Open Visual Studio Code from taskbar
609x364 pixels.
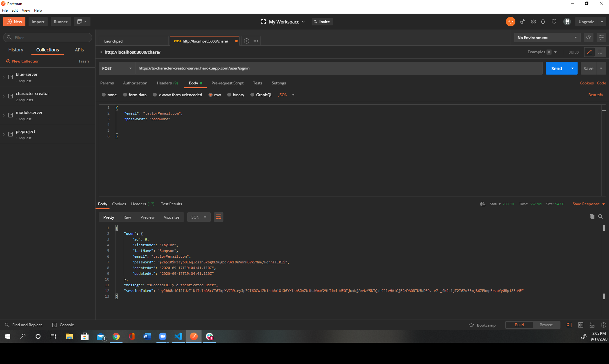(178, 336)
